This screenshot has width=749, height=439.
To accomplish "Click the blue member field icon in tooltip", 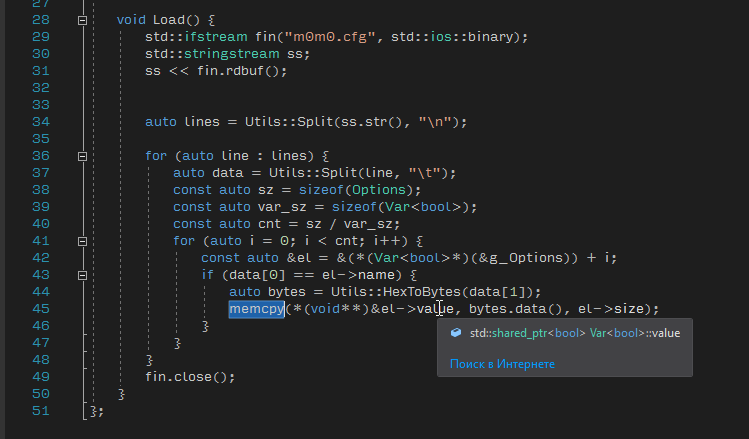I will [x=456, y=332].
